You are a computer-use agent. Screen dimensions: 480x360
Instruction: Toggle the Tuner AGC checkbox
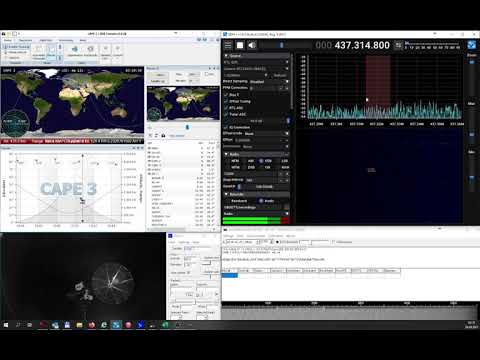[x=226, y=114]
